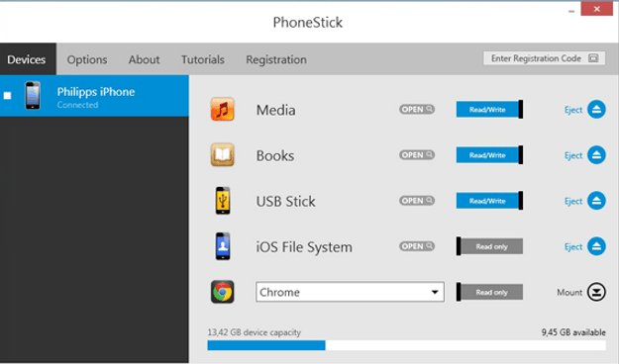Click the iOS File System icon
Viewport: 619px width, 364px height.
tap(223, 246)
